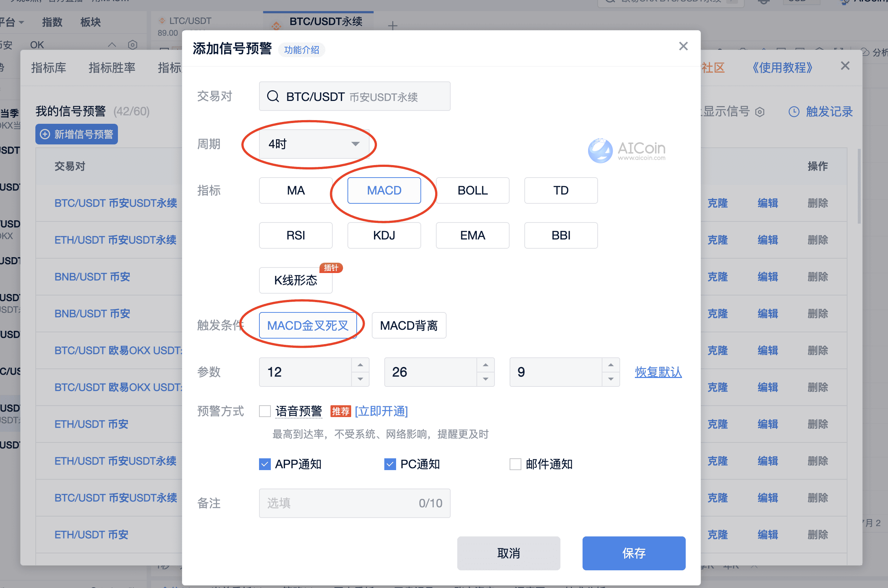Switch to the 指标库 tab
This screenshot has height=588, width=888.
tap(49, 68)
